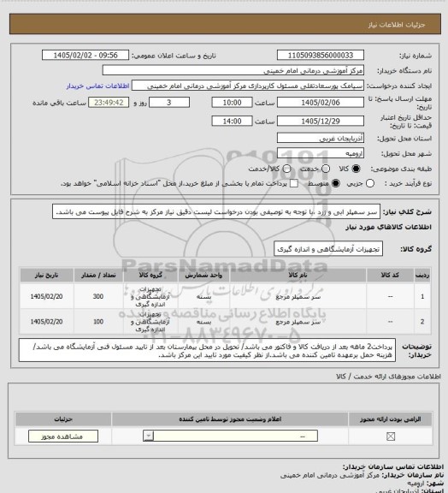Click the ایجاد کننده درخواست field
This screenshot has width=448, height=493.
point(248,86)
